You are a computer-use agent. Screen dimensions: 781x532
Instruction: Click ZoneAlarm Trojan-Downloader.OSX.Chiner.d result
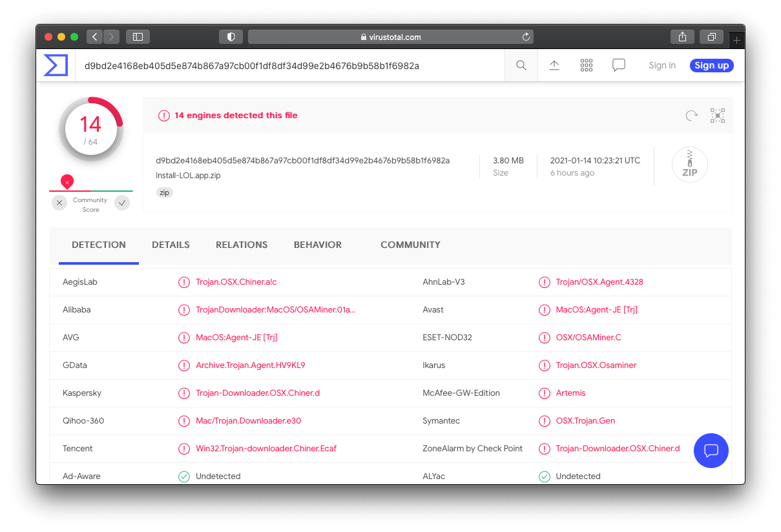tap(618, 449)
